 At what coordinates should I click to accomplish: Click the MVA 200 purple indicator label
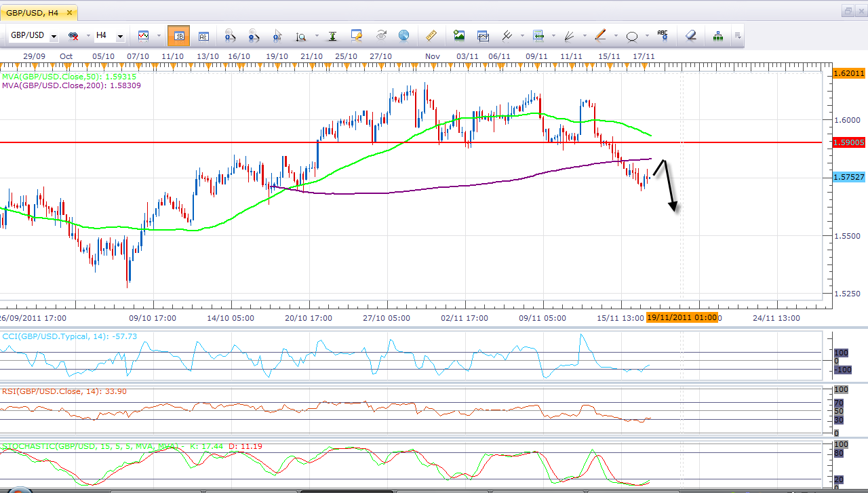click(x=71, y=86)
